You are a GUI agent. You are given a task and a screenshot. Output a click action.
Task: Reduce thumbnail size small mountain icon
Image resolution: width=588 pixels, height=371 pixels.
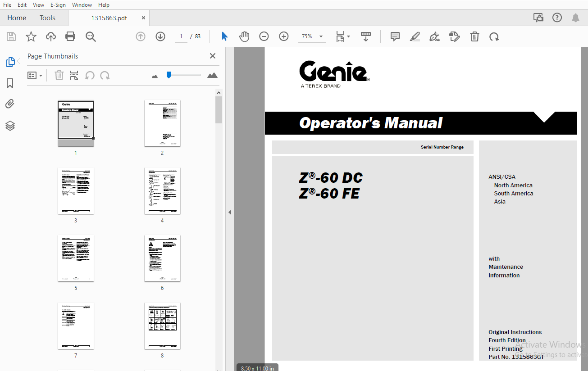click(155, 76)
